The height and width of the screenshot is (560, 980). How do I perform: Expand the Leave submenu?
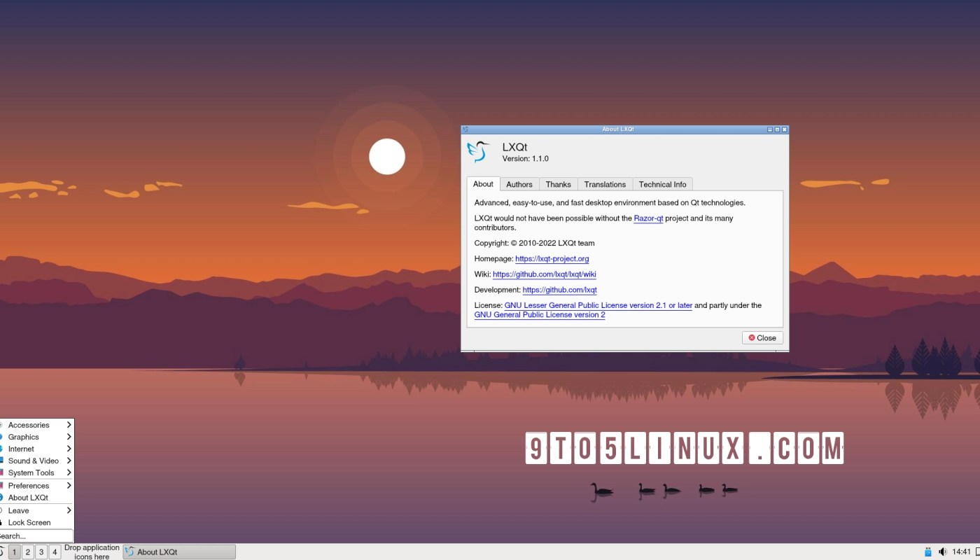[x=36, y=510]
